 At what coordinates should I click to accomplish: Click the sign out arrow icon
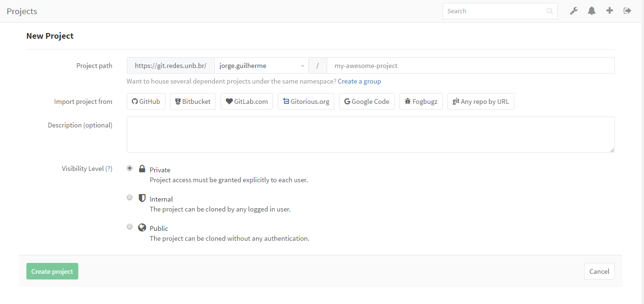pos(627,11)
